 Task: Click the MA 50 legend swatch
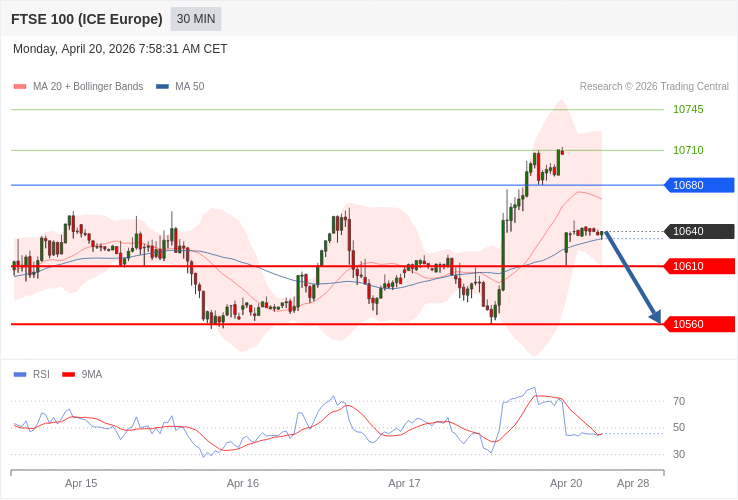tap(162, 87)
